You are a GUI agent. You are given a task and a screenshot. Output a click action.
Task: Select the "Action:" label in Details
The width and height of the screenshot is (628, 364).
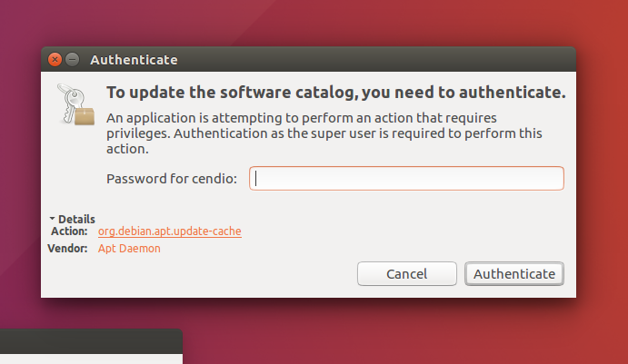click(x=69, y=231)
